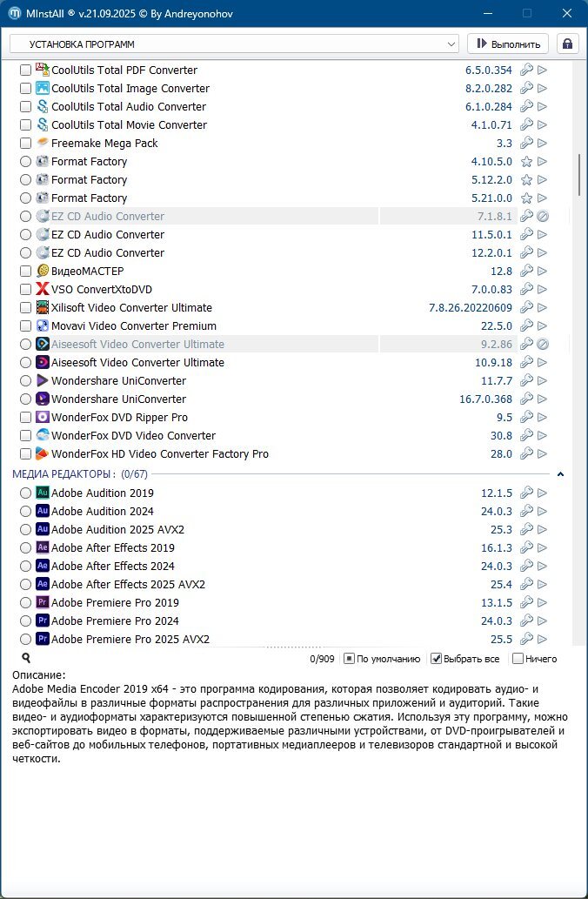This screenshot has width=588, height=899.
Task: Enable the 'Выбрать все' checkbox
Action: pyautogui.click(x=437, y=659)
